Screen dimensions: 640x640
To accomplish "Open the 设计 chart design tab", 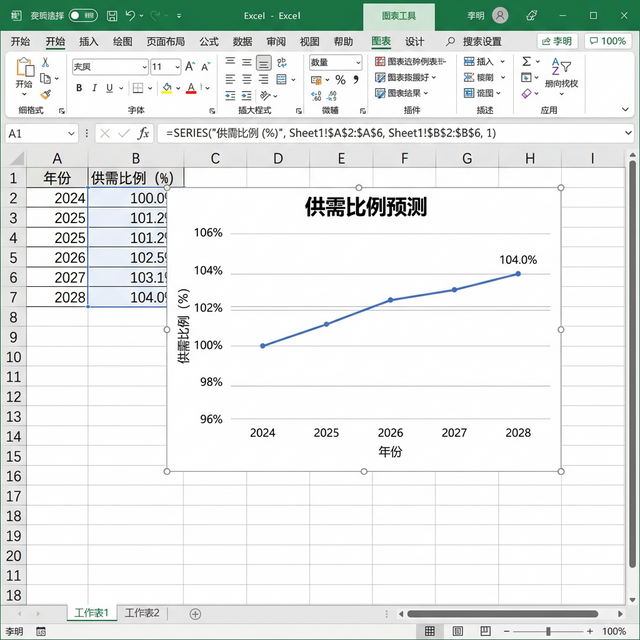I will tap(414, 41).
